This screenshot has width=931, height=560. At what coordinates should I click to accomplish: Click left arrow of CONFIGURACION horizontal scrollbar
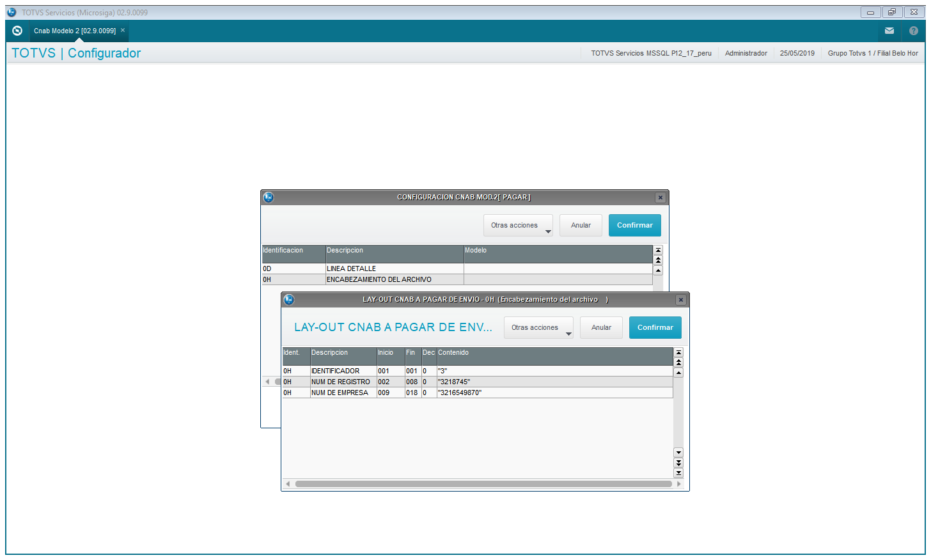267,382
